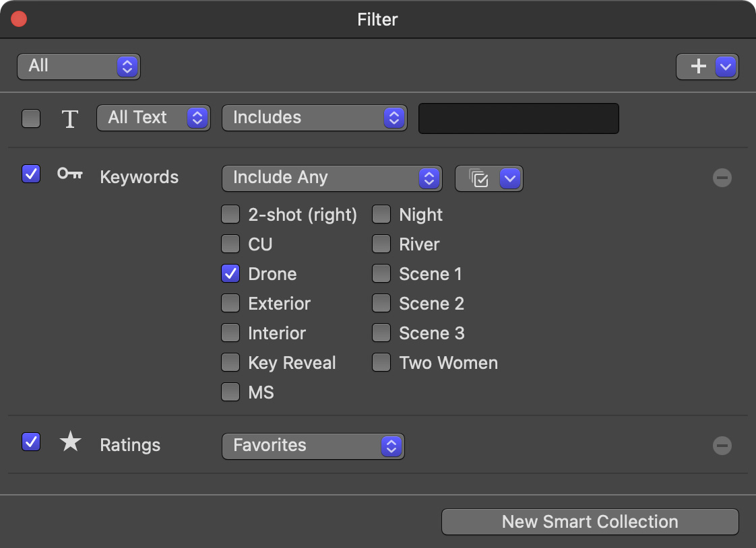Remove the Keywords filter rule
756x548 pixels.
click(x=722, y=178)
